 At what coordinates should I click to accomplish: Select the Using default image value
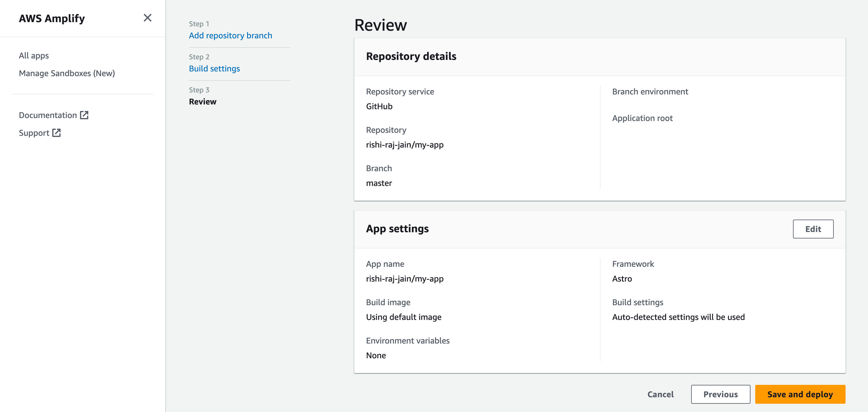click(x=404, y=317)
